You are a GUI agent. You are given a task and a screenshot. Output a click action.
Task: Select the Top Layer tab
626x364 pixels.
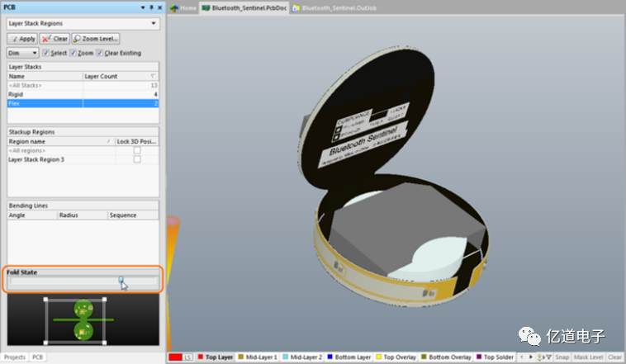pyautogui.click(x=217, y=357)
